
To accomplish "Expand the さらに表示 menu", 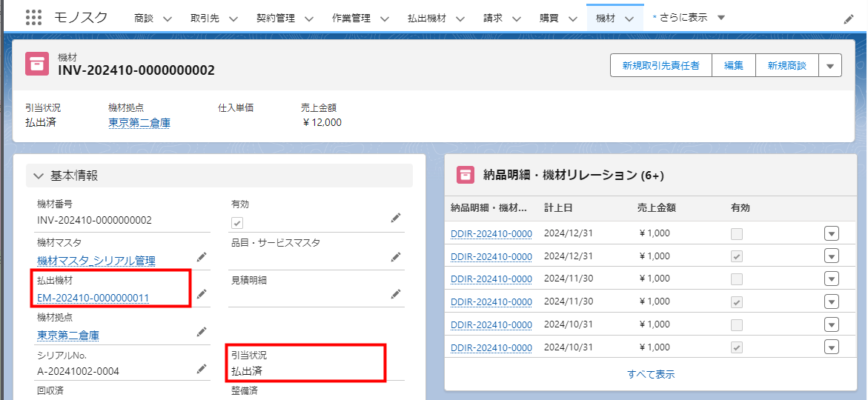I will coord(689,18).
